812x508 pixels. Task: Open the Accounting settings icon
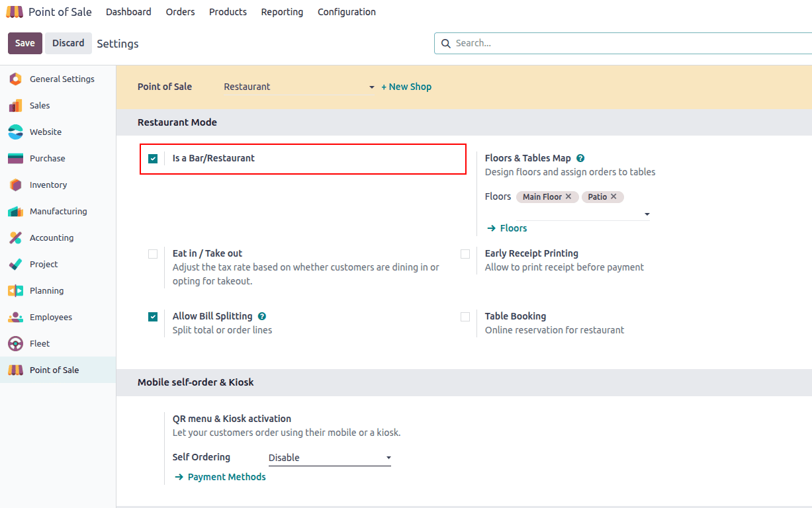click(15, 238)
